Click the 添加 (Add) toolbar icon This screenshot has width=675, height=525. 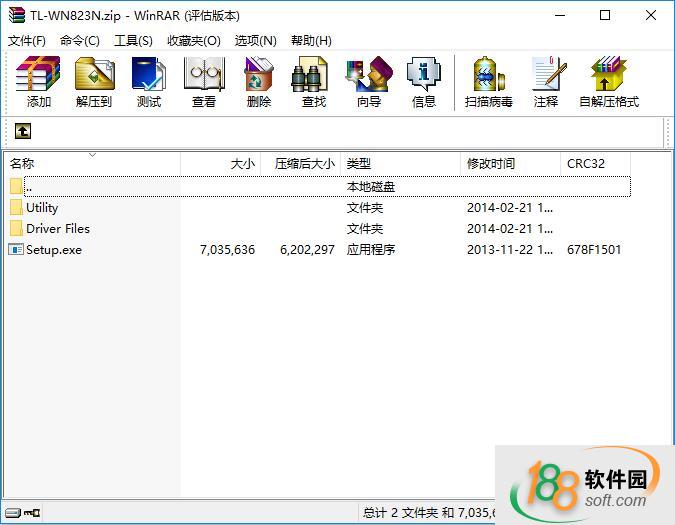pyautogui.click(x=39, y=82)
